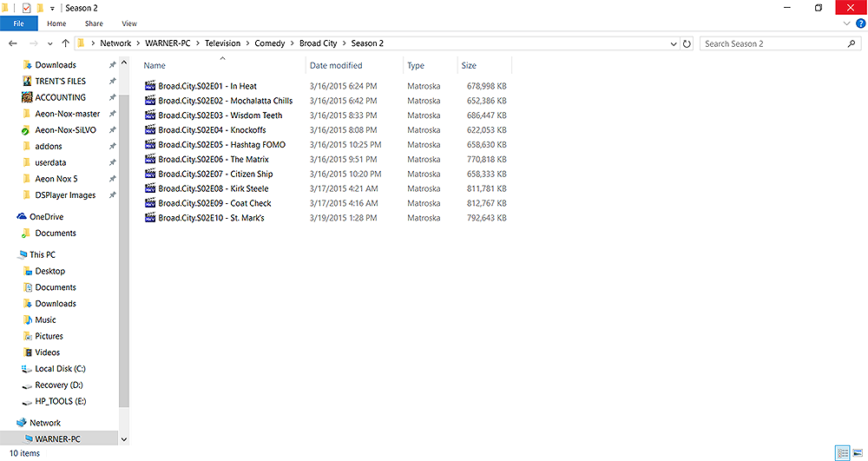Go up one folder level
Viewport: 868px width, 461px height.
click(x=65, y=43)
